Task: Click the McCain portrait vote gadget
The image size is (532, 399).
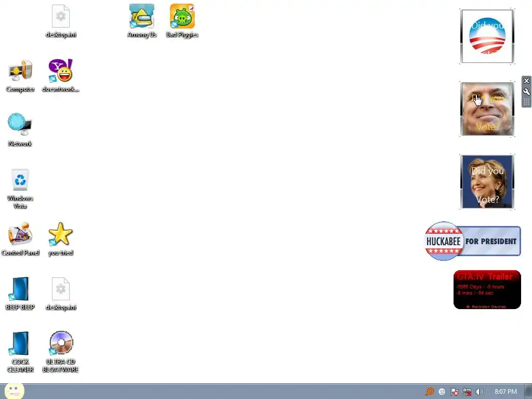Action: [487, 109]
